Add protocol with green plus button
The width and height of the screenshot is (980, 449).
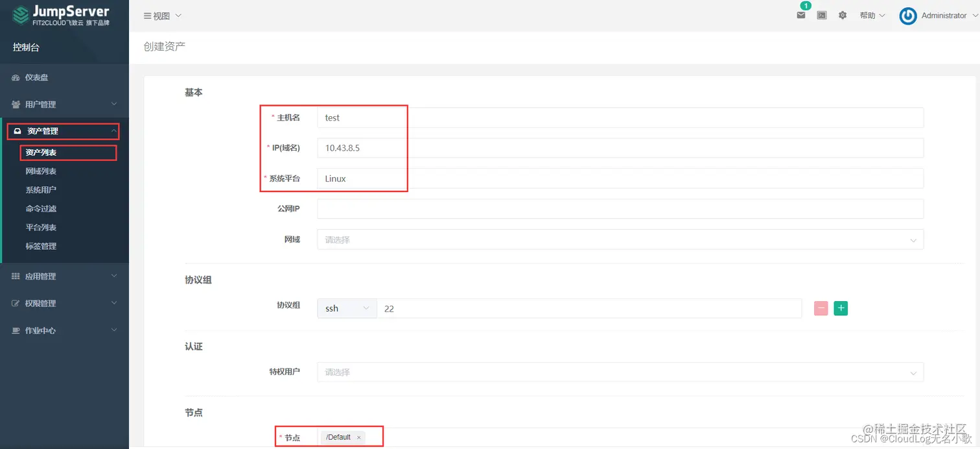coord(841,308)
